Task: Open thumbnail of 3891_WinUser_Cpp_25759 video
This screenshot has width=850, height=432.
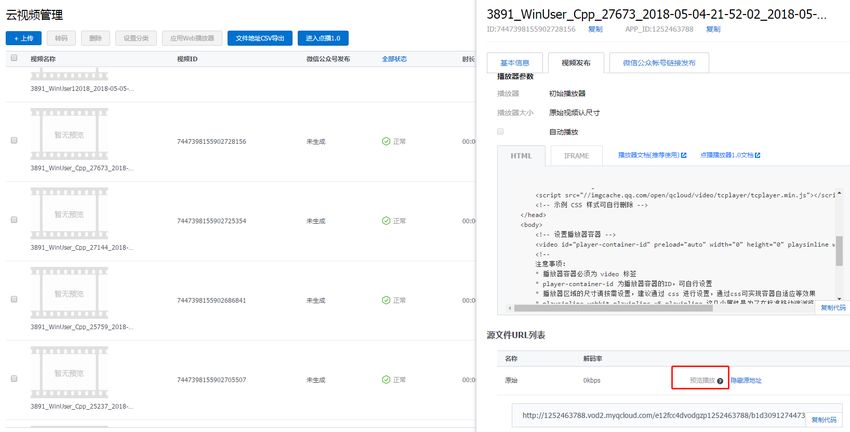Action: point(69,293)
